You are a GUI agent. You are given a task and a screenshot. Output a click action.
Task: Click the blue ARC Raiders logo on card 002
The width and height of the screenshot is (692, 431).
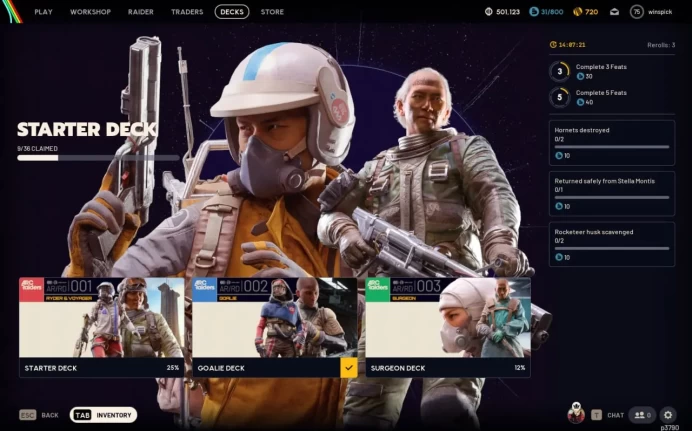204,289
